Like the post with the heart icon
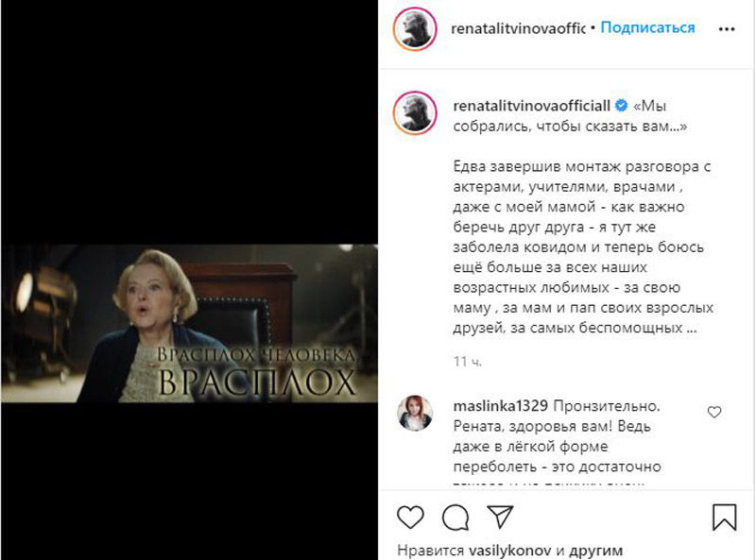Image resolution: width=756 pixels, height=560 pixels. pyautogui.click(x=410, y=518)
